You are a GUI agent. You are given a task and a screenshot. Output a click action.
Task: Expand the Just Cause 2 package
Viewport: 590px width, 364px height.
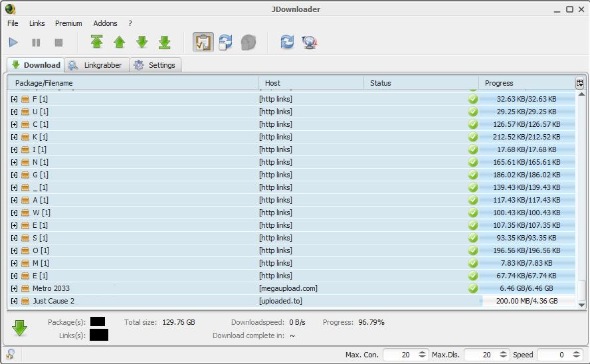[14, 301]
